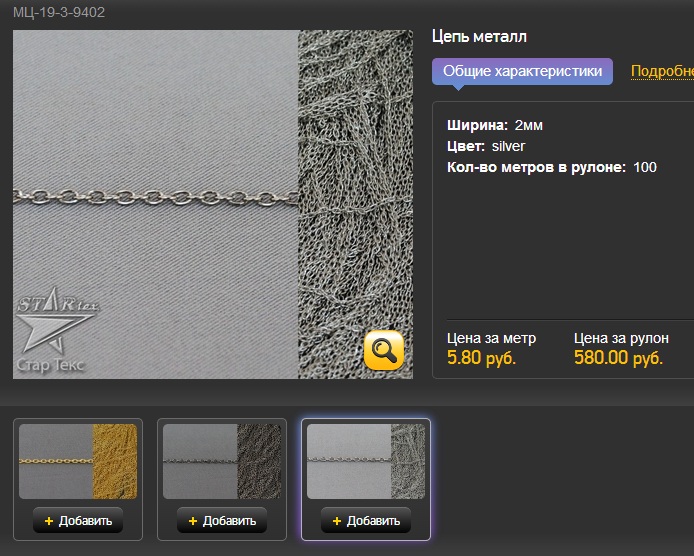Screen dimensions: 694x556
Task: Click the product code МЦ-19-3-9402
Action: [x=59, y=12]
